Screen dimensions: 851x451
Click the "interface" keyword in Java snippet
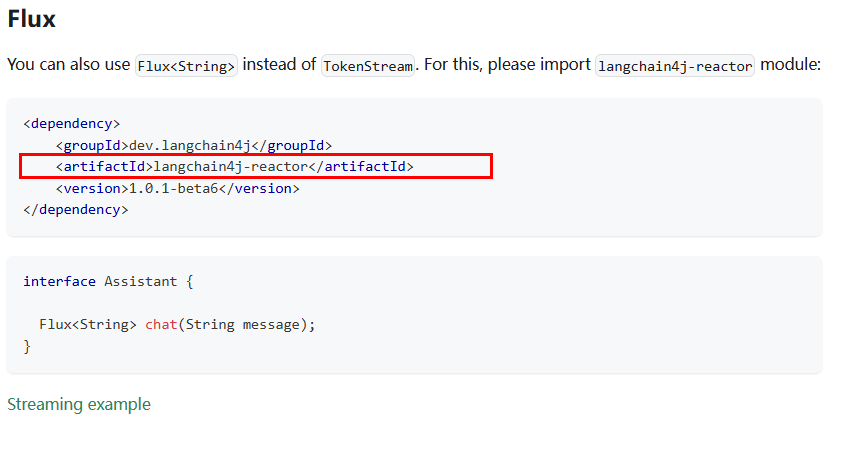click(x=60, y=282)
